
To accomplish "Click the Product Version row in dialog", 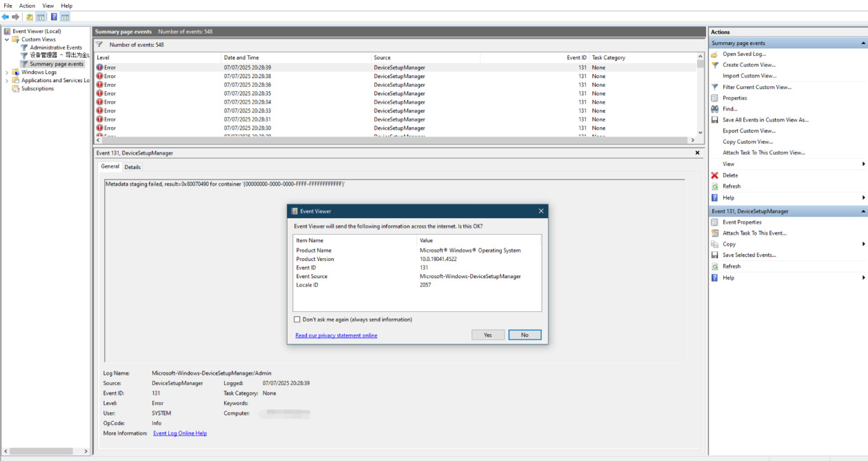I will tap(417, 259).
